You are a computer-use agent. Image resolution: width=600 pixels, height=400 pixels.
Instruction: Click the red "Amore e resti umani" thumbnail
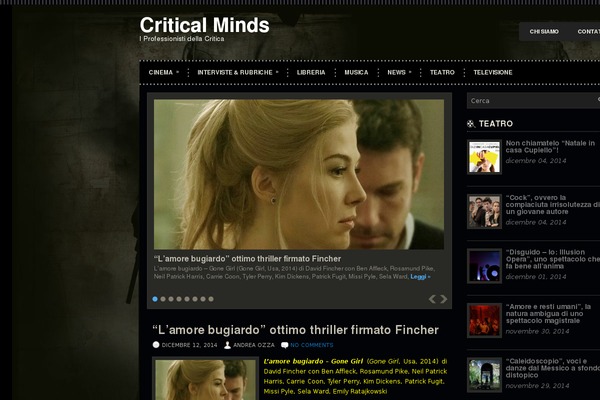(484, 320)
